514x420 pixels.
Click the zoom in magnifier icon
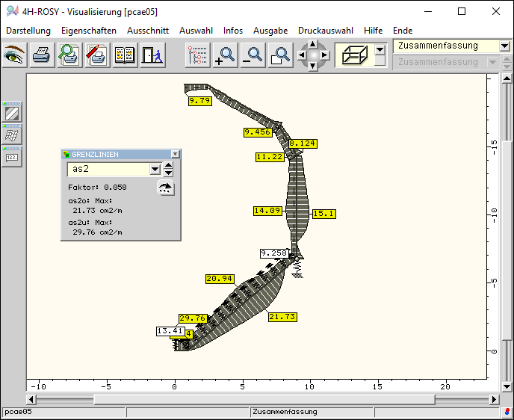pyautogui.click(x=224, y=55)
